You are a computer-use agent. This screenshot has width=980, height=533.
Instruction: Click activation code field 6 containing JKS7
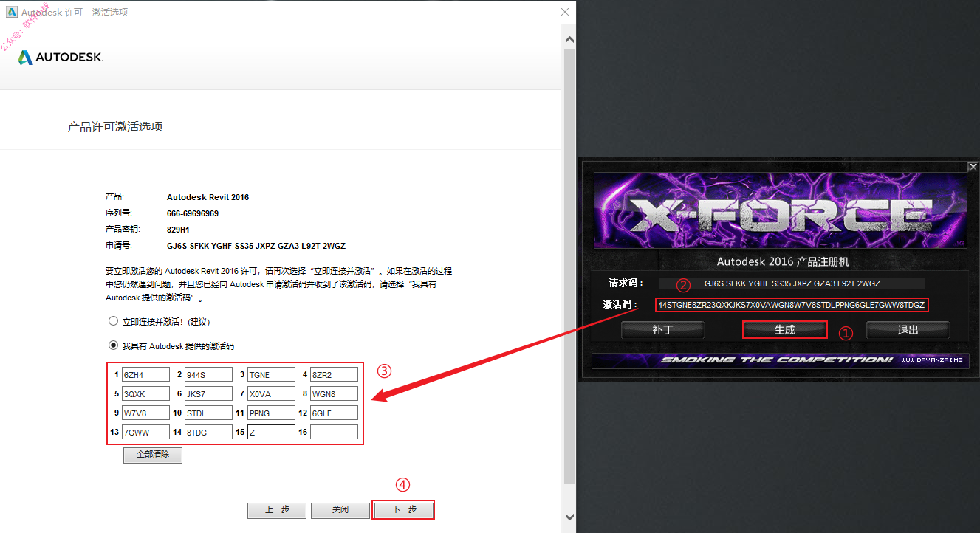[208, 393]
